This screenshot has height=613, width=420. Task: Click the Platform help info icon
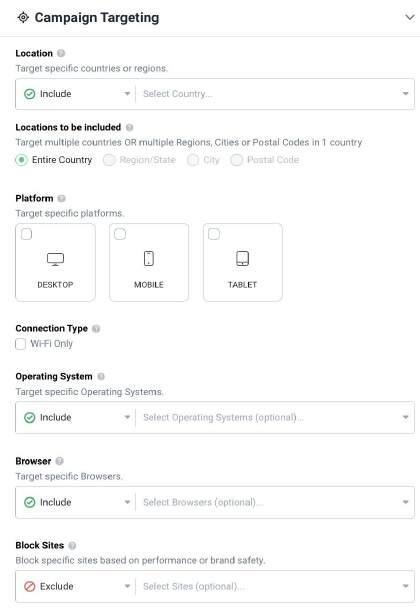point(61,198)
